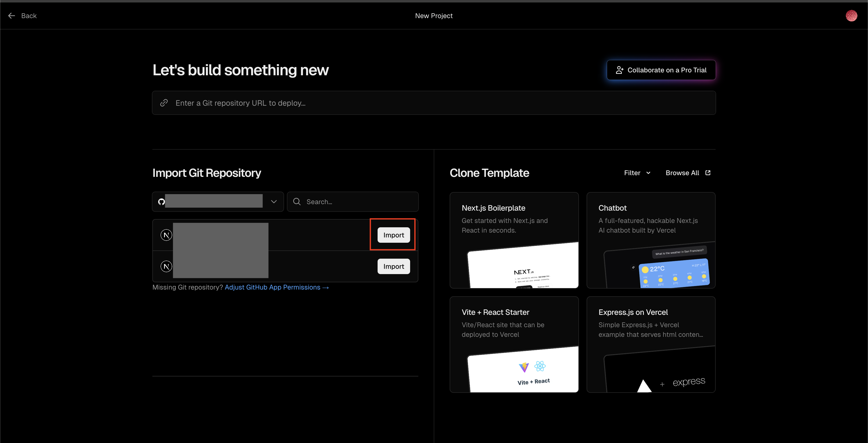This screenshot has height=443, width=868.
Task: Click the second repository's Next.js icon
Action: coord(166,266)
